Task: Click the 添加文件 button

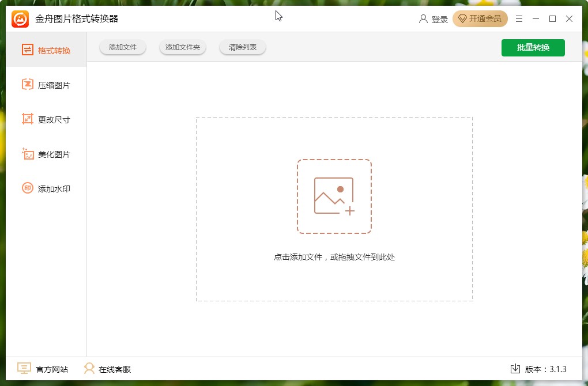Action: (x=122, y=47)
